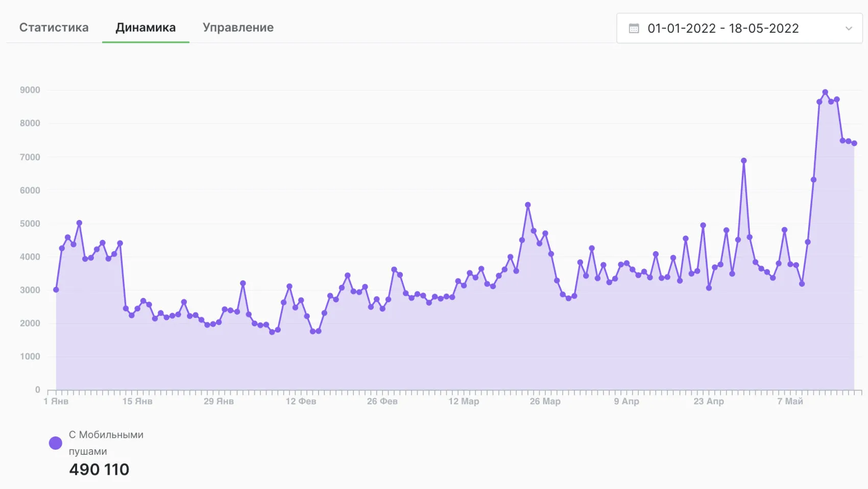868x489 pixels.
Task: Click the highest data point near 9000
Action: pos(825,92)
